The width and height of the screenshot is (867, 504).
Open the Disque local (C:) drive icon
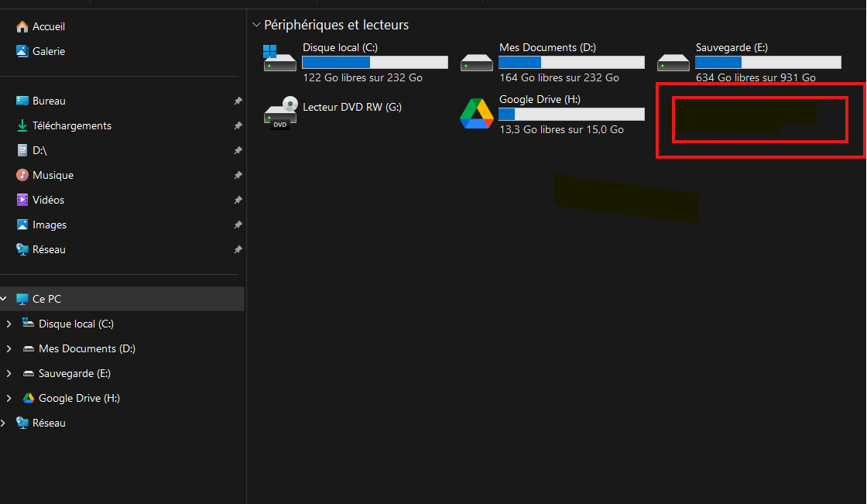(x=279, y=58)
